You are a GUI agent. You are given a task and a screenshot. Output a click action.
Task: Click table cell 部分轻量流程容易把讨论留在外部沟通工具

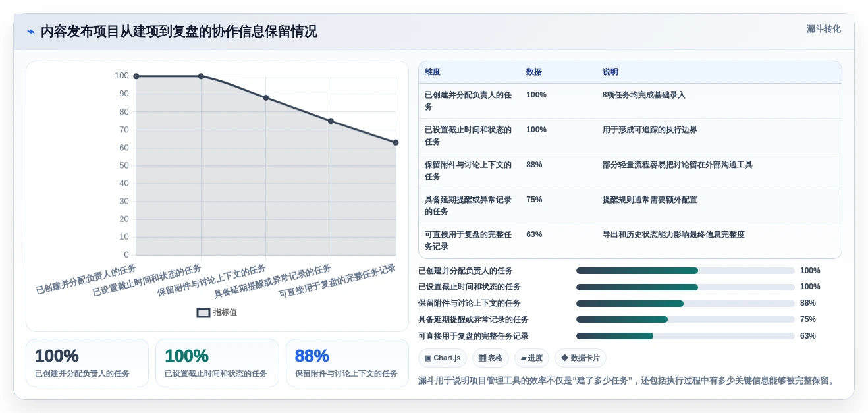677,165
